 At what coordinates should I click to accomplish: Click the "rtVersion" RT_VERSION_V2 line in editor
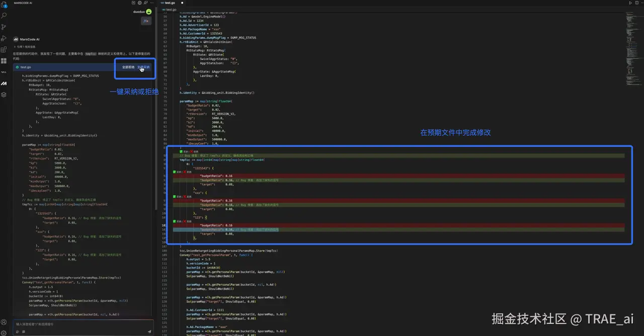pyautogui.click(x=211, y=114)
